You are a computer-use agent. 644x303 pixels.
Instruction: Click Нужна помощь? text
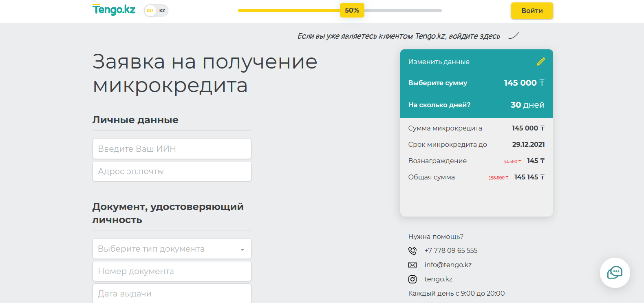point(436,237)
